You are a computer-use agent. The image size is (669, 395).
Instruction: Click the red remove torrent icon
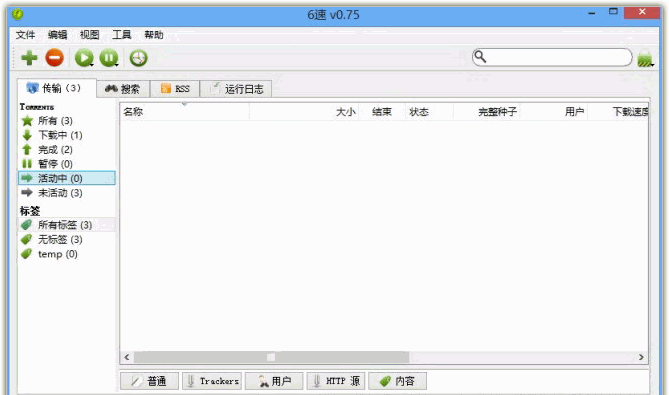pos(55,58)
